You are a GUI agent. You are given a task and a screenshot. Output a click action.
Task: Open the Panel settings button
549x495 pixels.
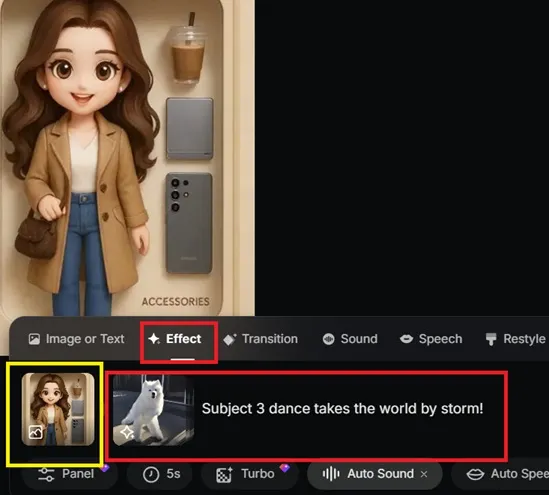[x=69, y=474]
